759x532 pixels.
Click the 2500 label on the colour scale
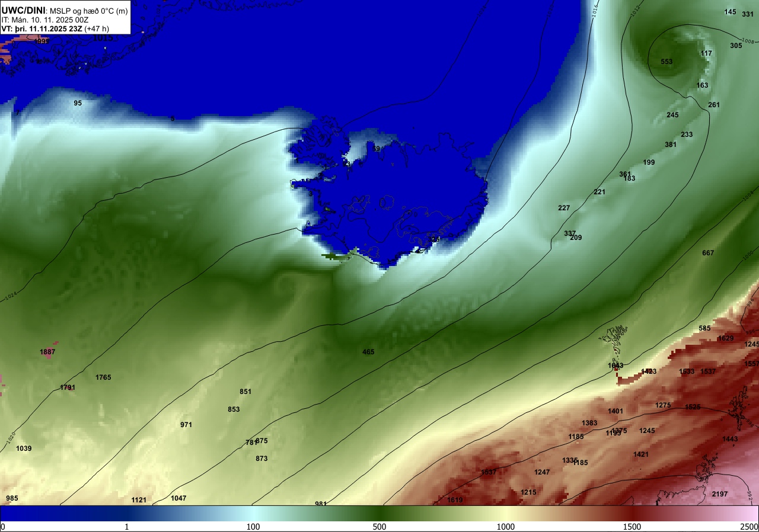[750, 527]
